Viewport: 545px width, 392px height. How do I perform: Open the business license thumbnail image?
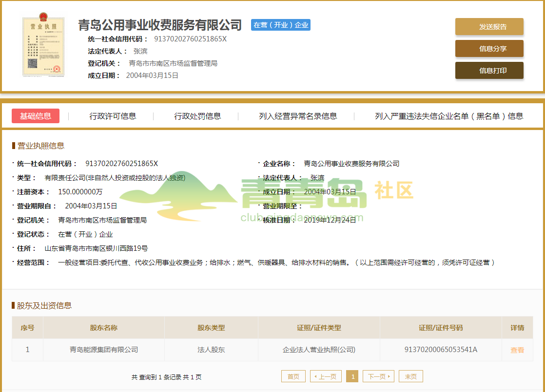pyautogui.click(x=43, y=44)
